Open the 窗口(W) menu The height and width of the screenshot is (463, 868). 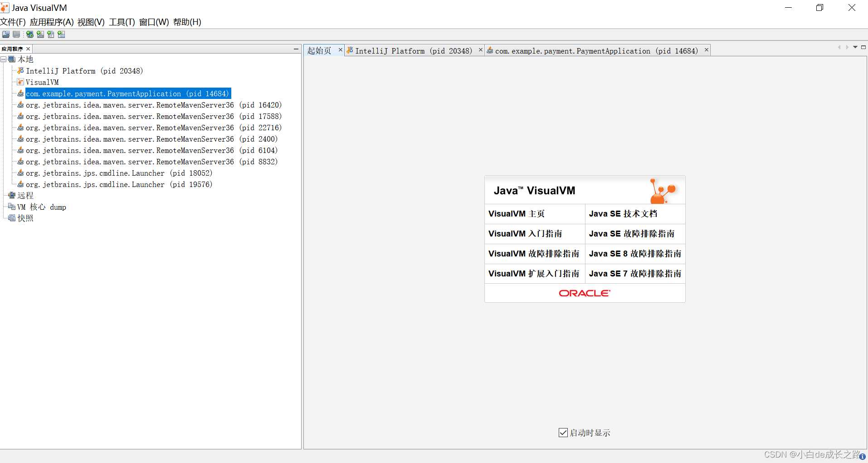pyautogui.click(x=154, y=22)
